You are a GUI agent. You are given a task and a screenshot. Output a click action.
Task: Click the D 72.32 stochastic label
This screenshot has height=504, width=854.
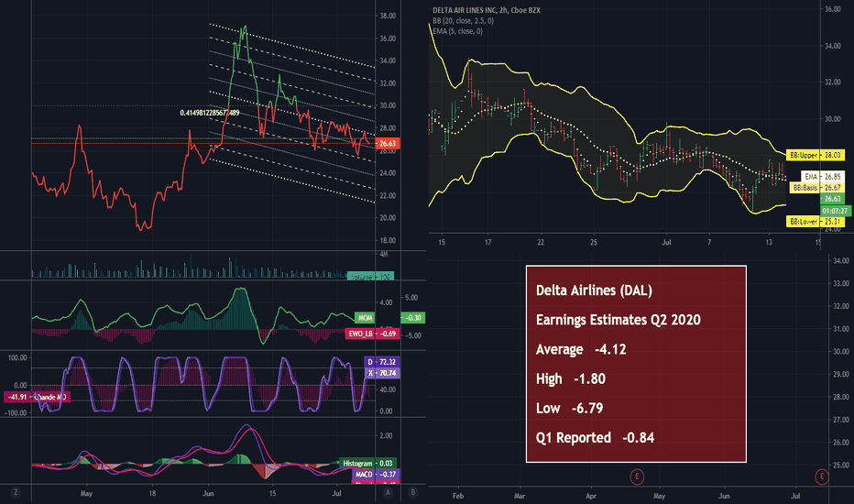click(382, 362)
